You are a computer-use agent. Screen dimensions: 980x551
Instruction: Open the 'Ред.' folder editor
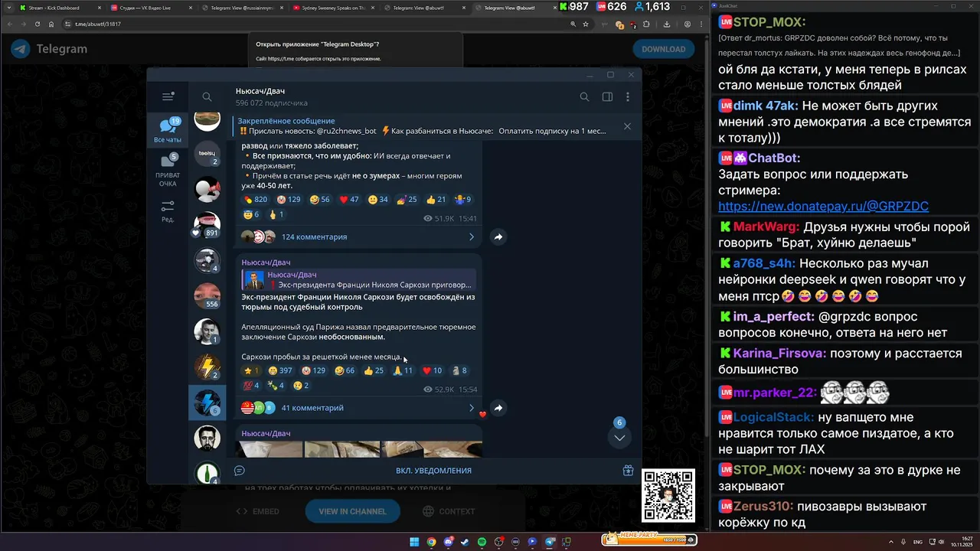click(168, 210)
